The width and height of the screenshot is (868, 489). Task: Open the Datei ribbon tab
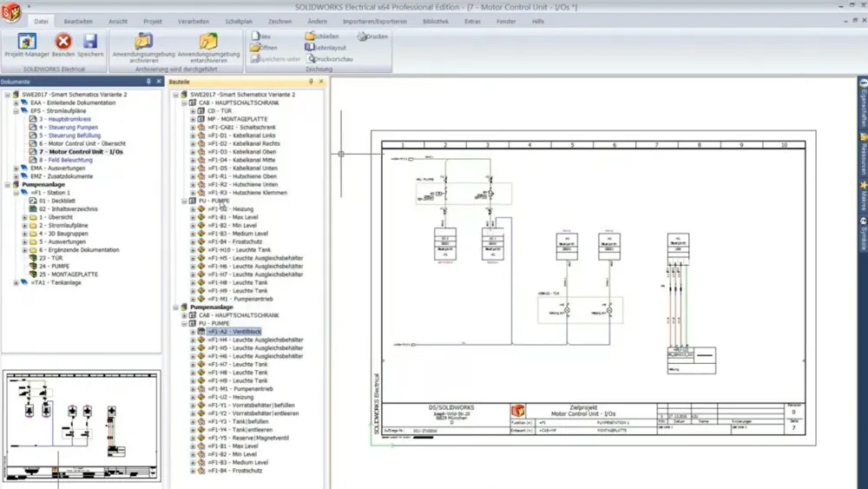tap(41, 22)
